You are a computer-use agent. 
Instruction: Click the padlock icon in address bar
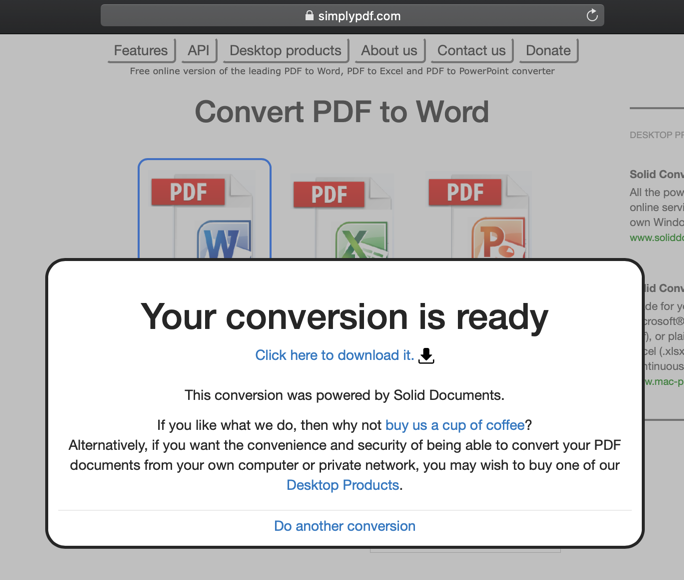pos(309,16)
